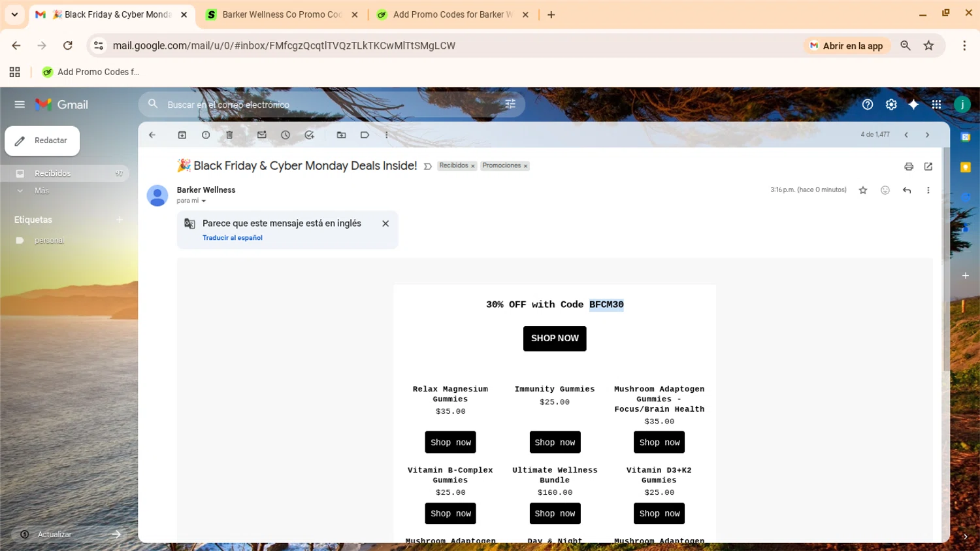Go to the older message arrow
The height and width of the screenshot is (551, 980).
[928, 135]
